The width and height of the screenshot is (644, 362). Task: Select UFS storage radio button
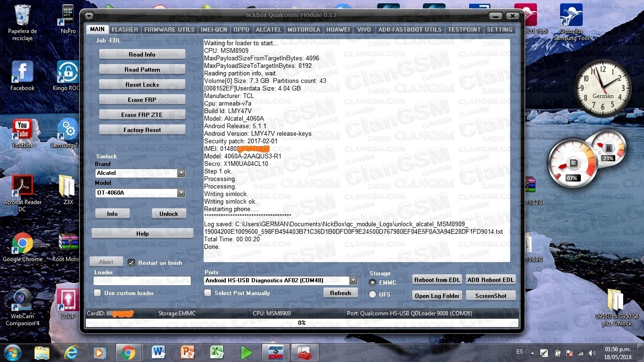click(x=372, y=294)
